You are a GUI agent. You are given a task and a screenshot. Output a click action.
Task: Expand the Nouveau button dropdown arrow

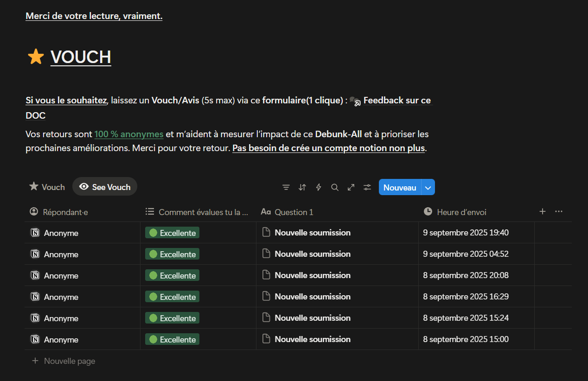click(428, 187)
